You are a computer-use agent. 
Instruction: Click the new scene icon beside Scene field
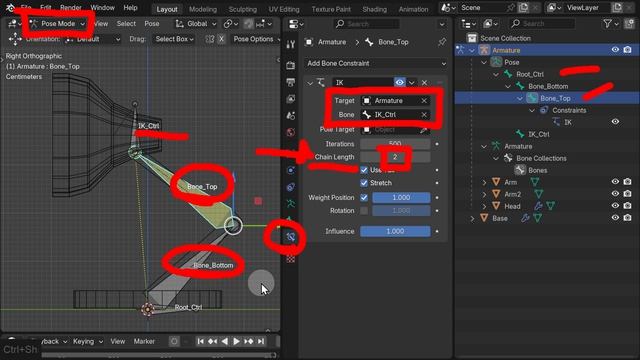523,7
